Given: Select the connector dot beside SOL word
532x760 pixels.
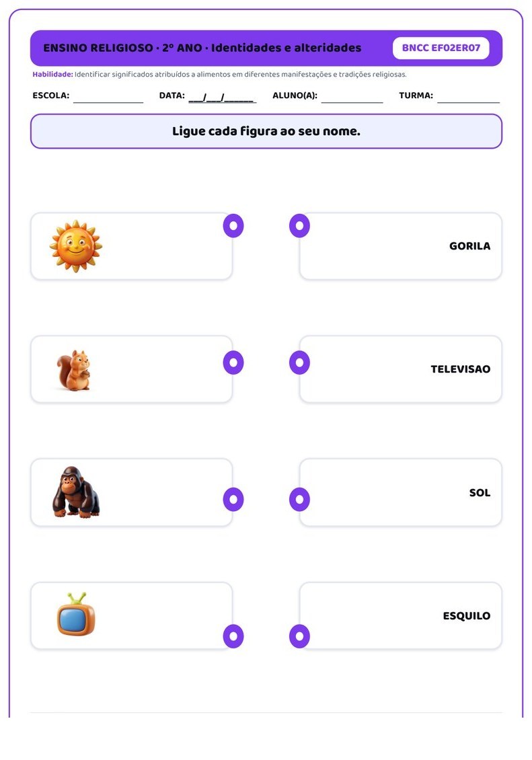Looking at the screenshot, I should 299,499.
